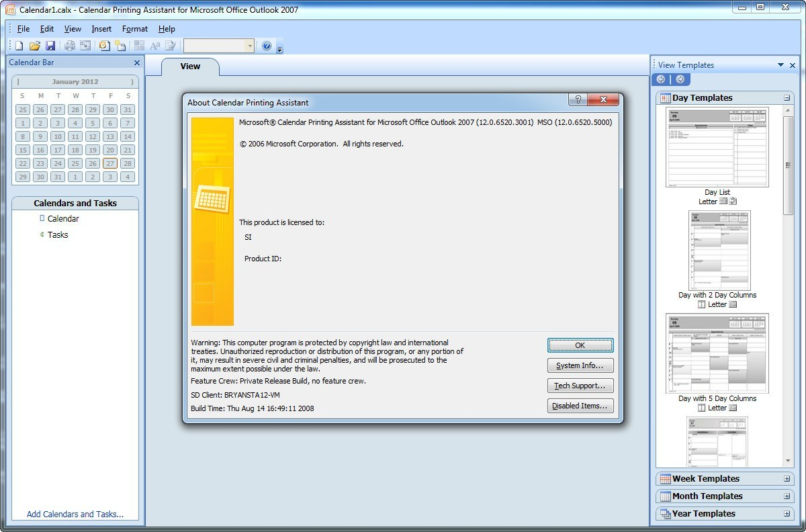Click the templates list scrollbar thumb
806x532 pixels.
(789, 165)
